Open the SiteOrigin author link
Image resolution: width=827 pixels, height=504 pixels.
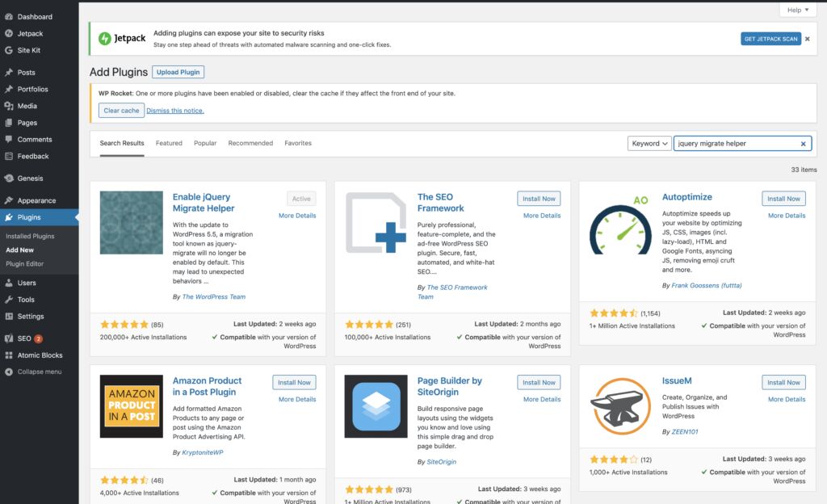(x=442, y=462)
